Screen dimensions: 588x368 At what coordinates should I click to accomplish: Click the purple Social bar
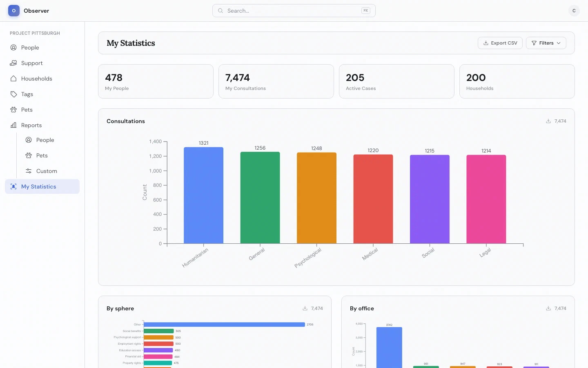click(x=430, y=200)
